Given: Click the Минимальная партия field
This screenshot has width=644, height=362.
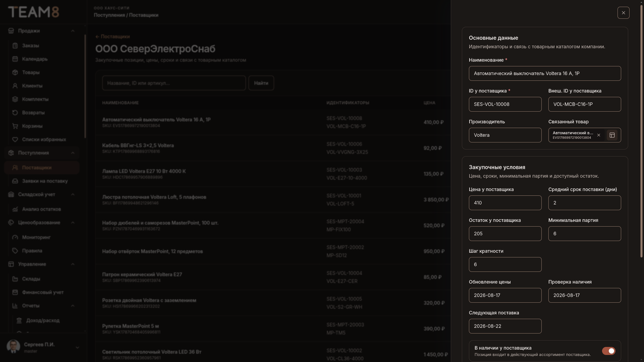Looking at the screenshot, I should tap(585, 233).
